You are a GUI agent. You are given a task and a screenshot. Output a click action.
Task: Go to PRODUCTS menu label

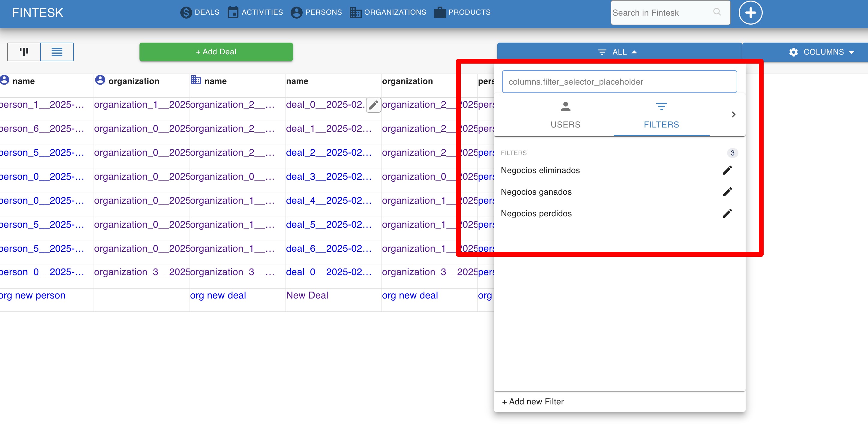tap(469, 13)
